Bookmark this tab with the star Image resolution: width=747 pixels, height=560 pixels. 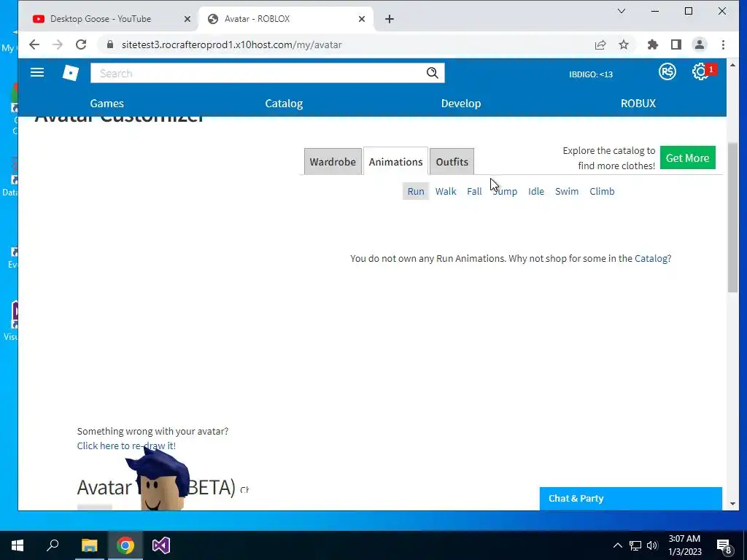point(624,44)
